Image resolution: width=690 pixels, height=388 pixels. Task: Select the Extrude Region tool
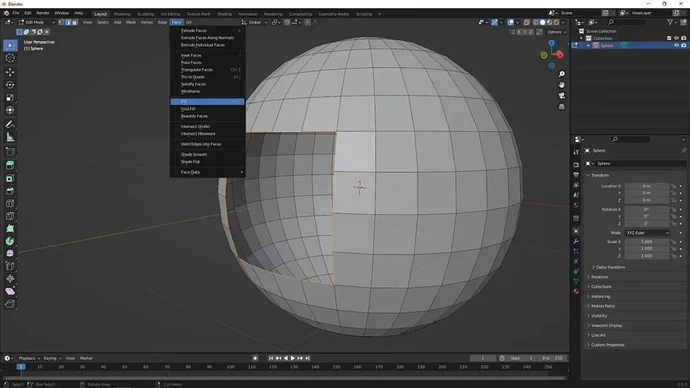[x=10, y=165]
